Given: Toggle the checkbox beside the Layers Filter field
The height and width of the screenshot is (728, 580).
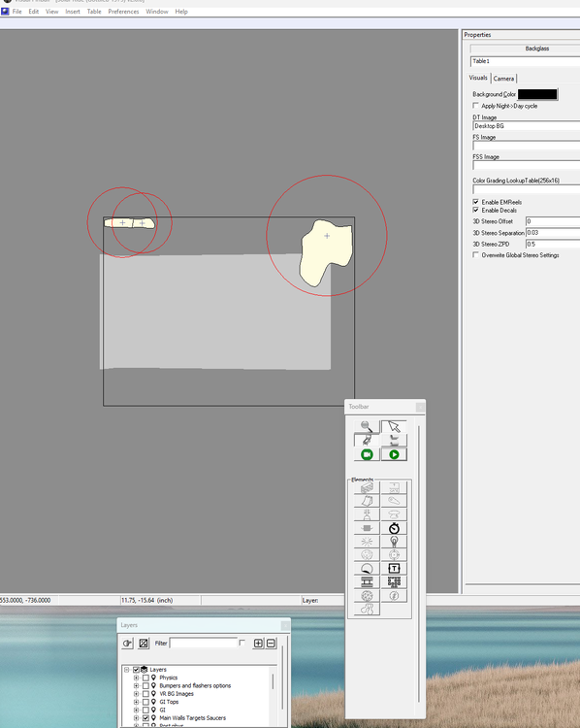Looking at the screenshot, I should tap(242, 643).
